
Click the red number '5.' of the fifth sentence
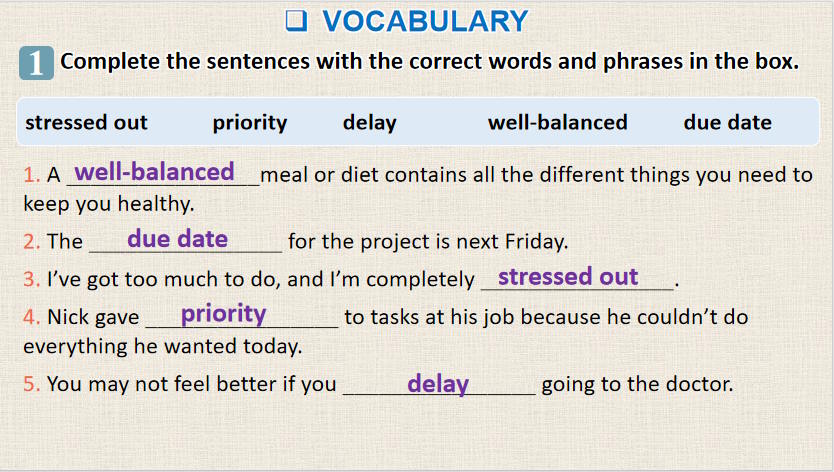click(32, 384)
